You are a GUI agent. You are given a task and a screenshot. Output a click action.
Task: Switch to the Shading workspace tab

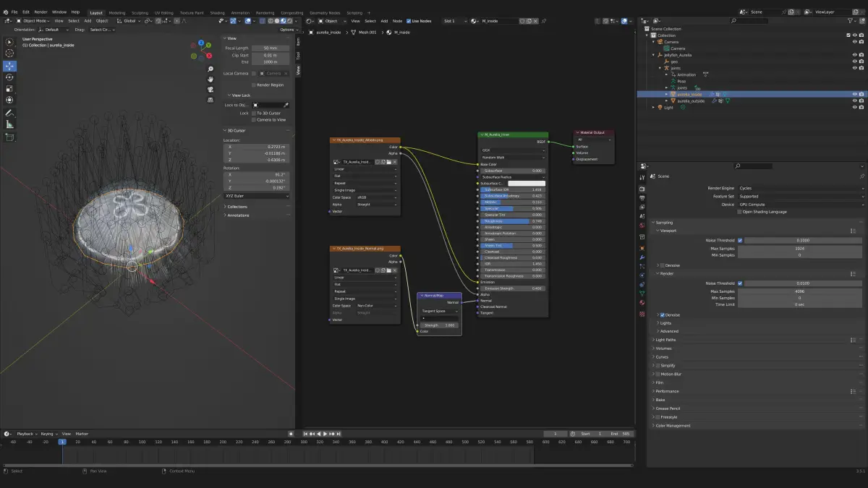tap(217, 13)
